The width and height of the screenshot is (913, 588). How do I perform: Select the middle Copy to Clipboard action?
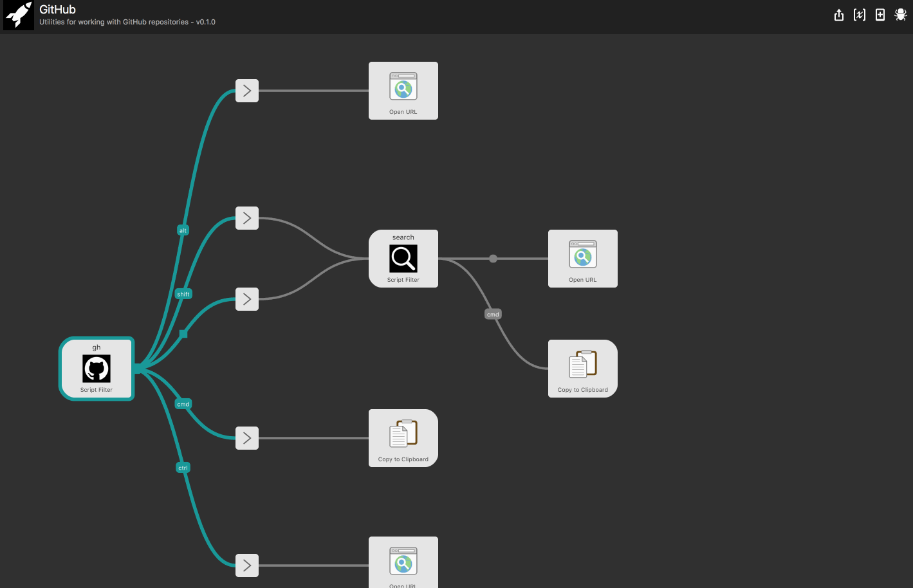click(403, 437)
